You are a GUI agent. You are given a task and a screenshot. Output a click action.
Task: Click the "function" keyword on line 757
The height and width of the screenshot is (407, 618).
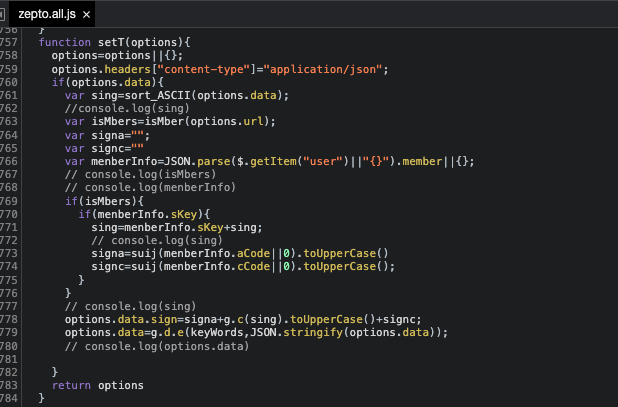(65, 42)
